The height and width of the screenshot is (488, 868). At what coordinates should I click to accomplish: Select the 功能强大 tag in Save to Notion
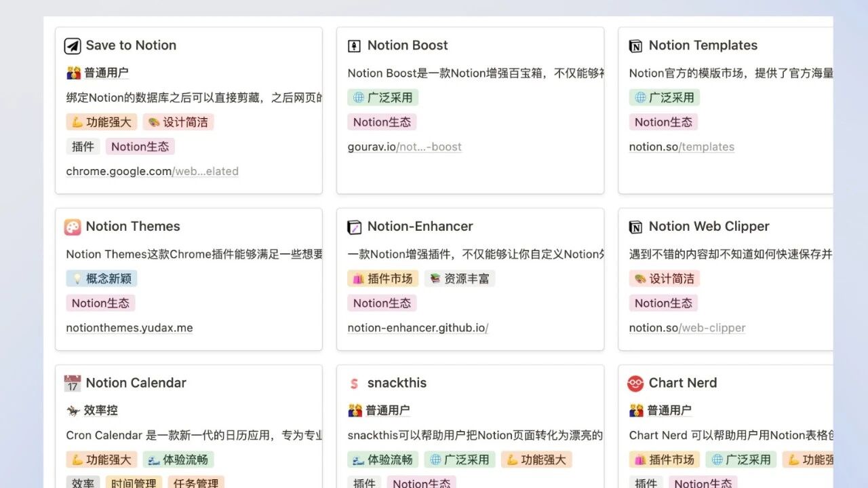102,122
